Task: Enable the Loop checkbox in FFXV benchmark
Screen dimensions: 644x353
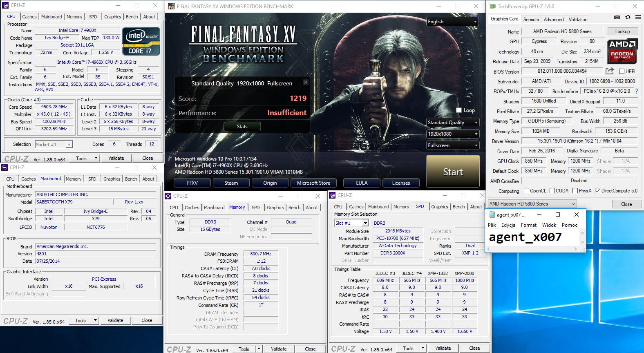Action: (x=459, y=110)
